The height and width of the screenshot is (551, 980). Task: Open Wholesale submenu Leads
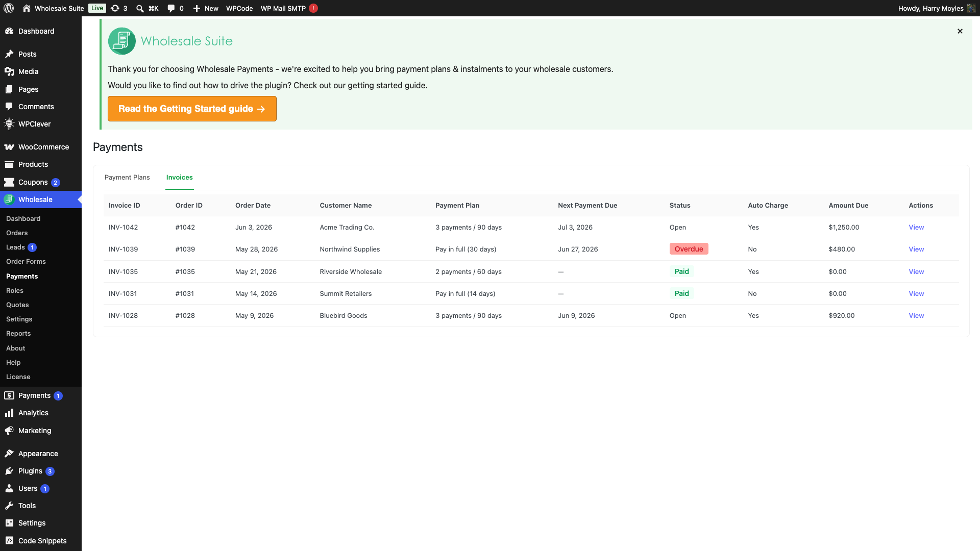(15, 247)
